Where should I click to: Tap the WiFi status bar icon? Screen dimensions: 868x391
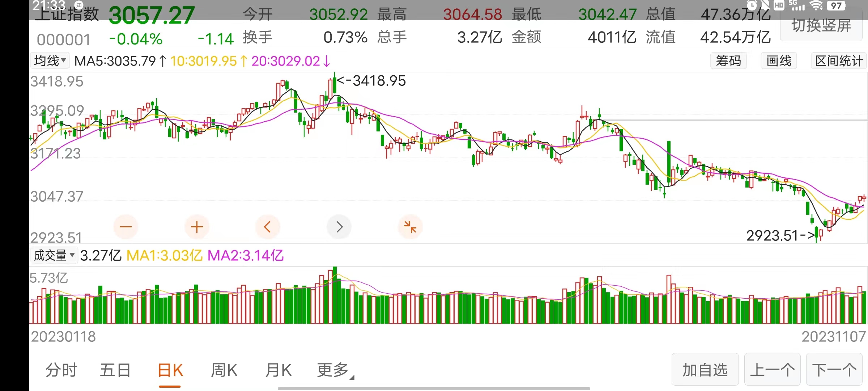[816, 5]
